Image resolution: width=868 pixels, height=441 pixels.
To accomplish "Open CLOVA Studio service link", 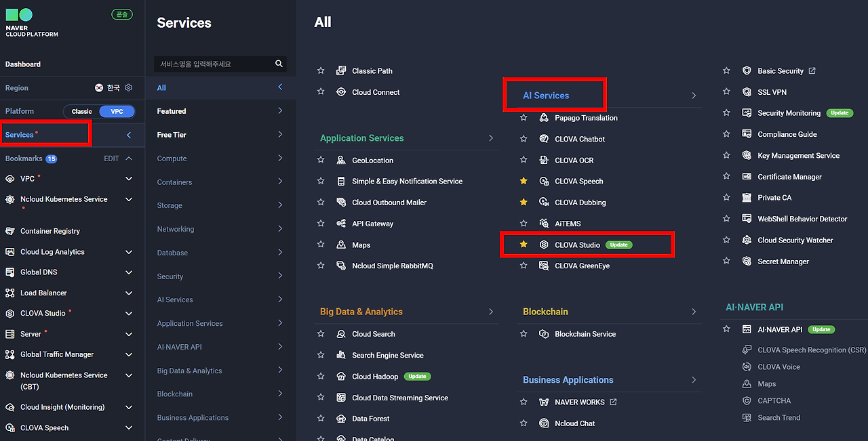I will click(577, 245).
